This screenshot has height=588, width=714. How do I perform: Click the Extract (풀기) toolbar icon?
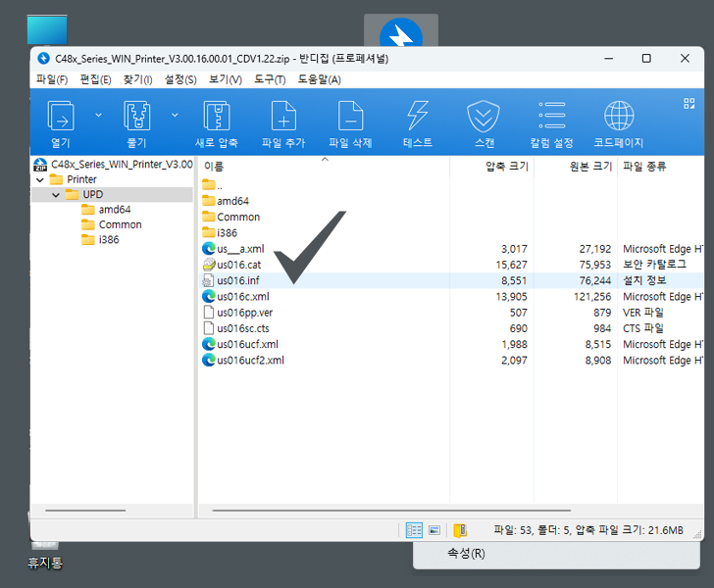pyautogui.click(x=136, y=116)
